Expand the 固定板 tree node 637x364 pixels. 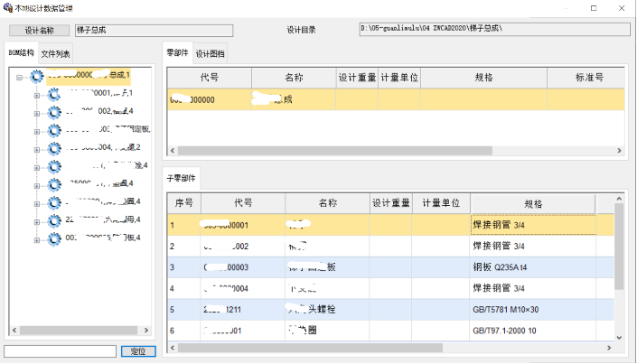pyautogui.click(x=37, y=132)
